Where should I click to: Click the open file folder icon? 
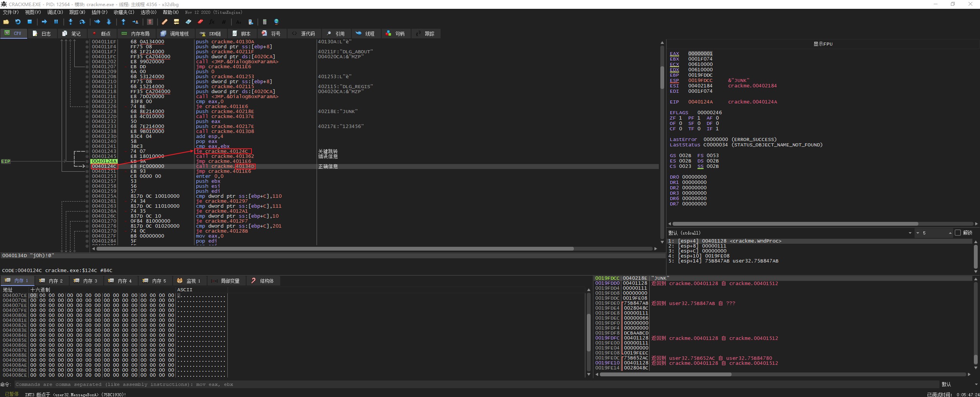tap(6, 22)
